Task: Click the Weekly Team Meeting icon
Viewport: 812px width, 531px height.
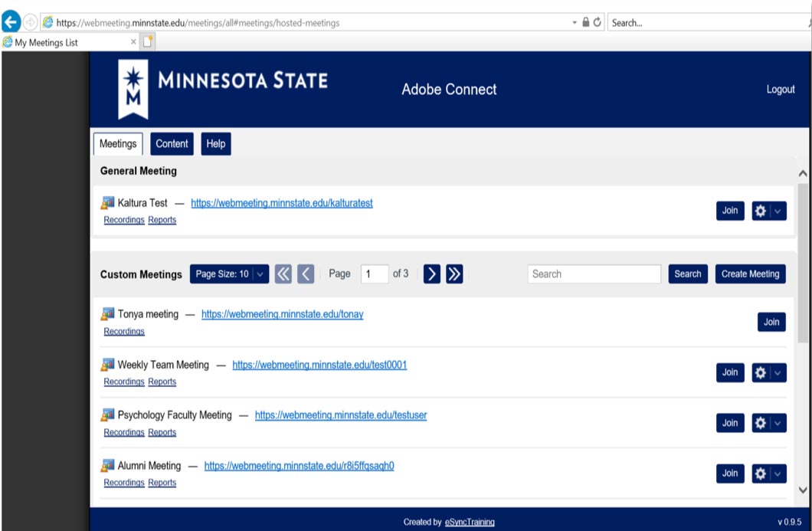Action: pos(108,365)
